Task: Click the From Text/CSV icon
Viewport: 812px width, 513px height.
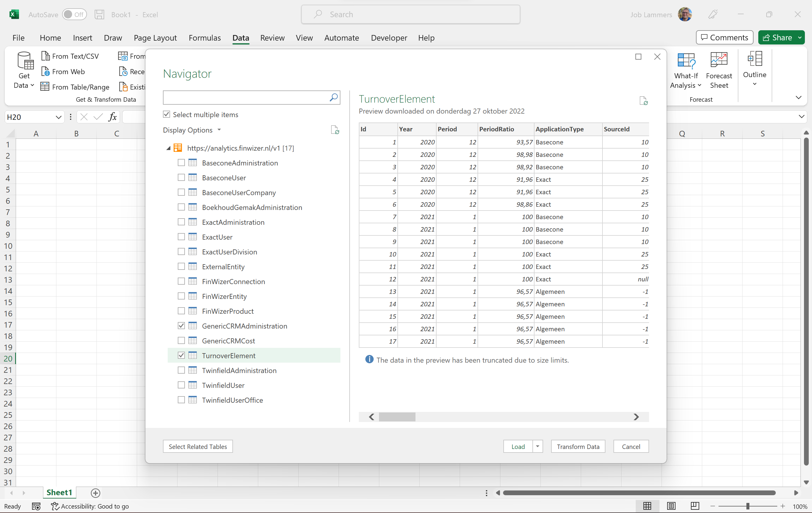Action: (45, 56)
